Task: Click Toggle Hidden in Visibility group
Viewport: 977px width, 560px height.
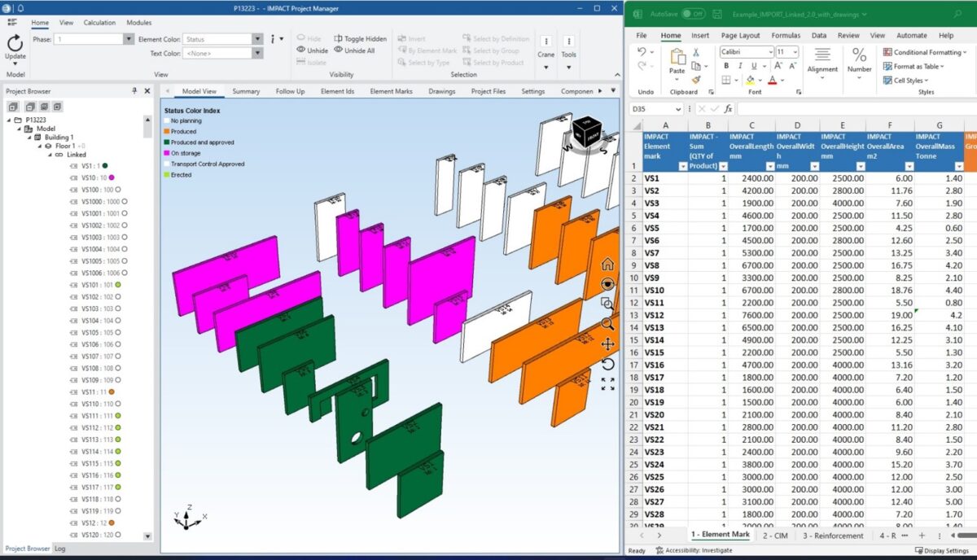Action: [359, 38]
